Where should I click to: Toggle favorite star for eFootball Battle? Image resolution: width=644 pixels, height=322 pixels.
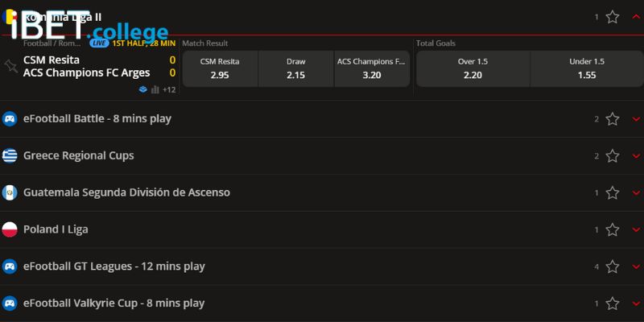tap(612, 118)
